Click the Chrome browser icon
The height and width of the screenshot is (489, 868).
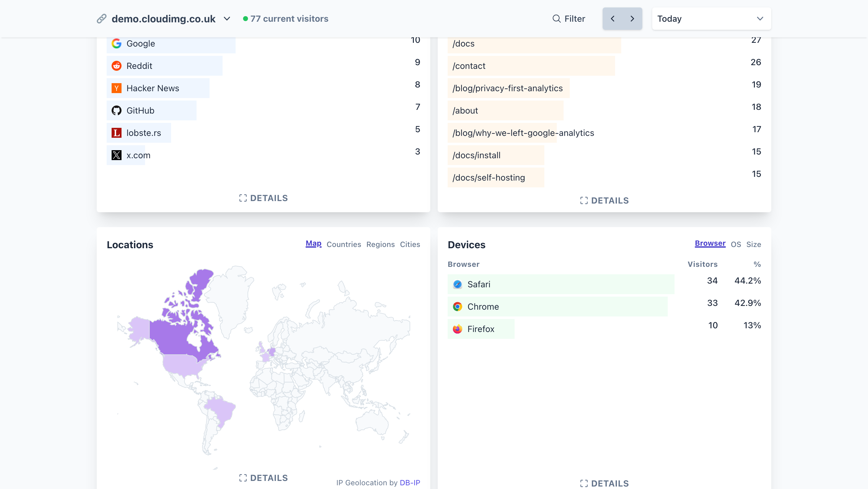(x=457, y=307)
